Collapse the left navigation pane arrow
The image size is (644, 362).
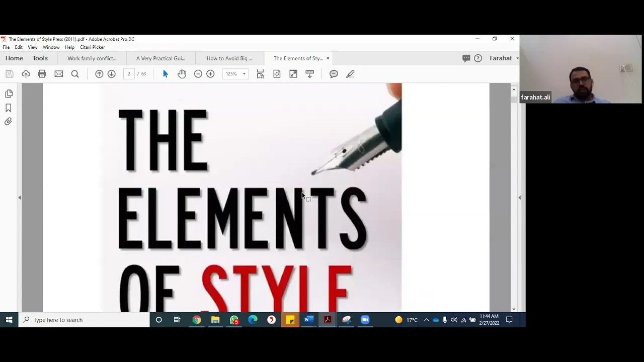point(20,198)
